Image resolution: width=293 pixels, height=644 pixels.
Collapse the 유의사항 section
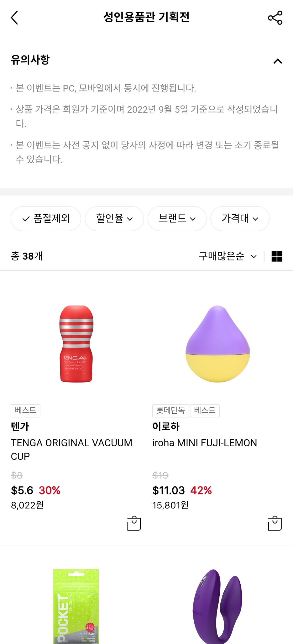pos(278,61)
